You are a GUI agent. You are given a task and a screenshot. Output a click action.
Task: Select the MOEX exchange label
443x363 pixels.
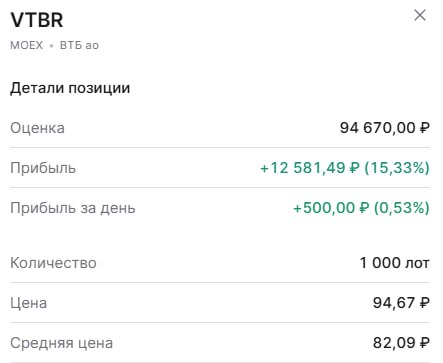point(27,45)
